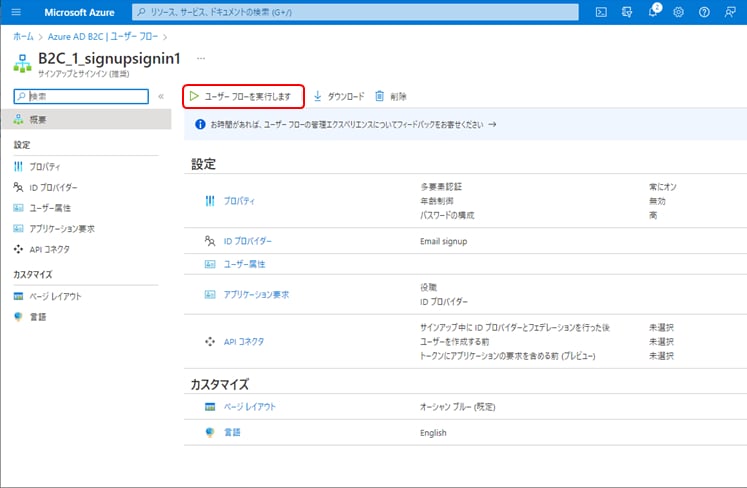Viewport: 747px width, 488px height.
Task: Select the 常にオン value text
Action: 663,187
